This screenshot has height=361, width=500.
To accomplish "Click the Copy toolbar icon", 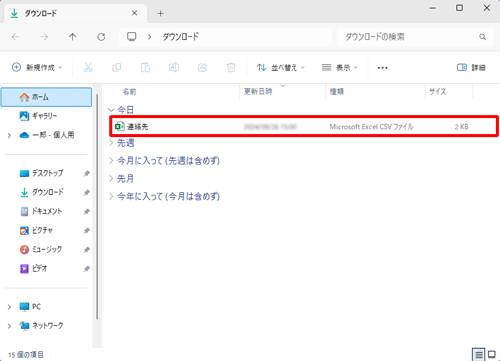I will (117, 68).
